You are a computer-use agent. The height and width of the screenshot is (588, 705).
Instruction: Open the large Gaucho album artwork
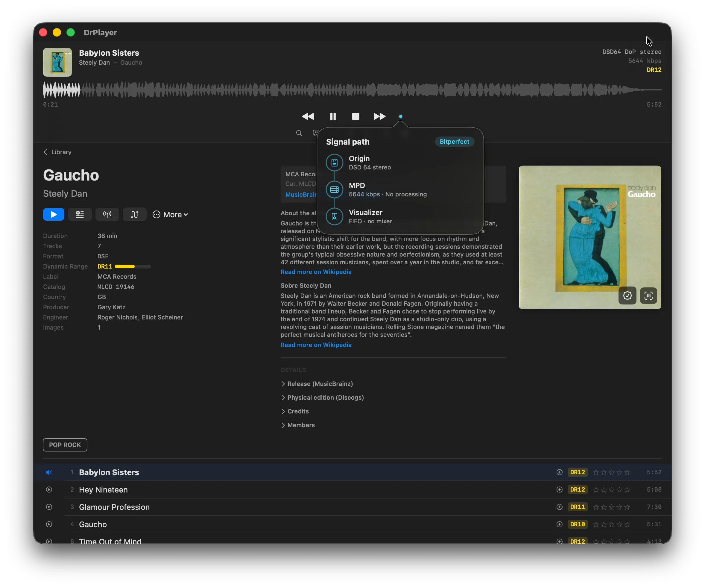tap(590, 237)
